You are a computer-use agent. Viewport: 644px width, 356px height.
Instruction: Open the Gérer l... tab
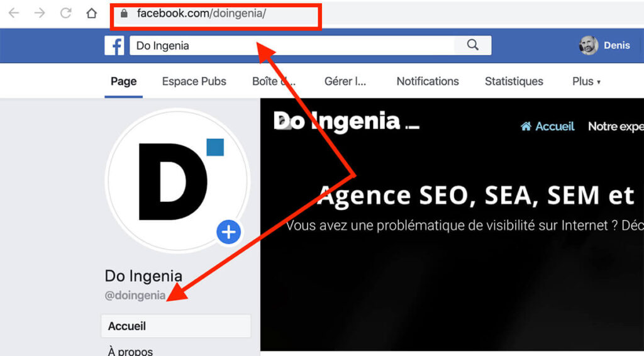pyautogui.click(x=345, y=81)
